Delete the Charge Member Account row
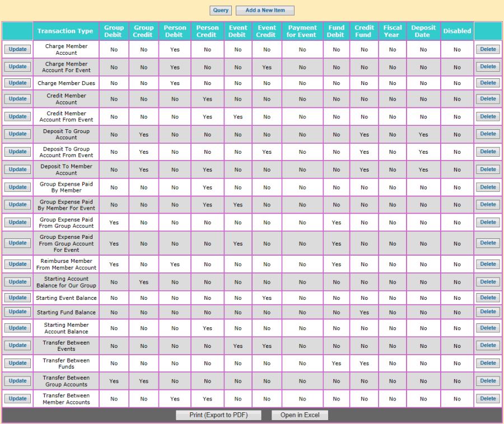This screenshot has height=424, width=504. coord(488,49)
